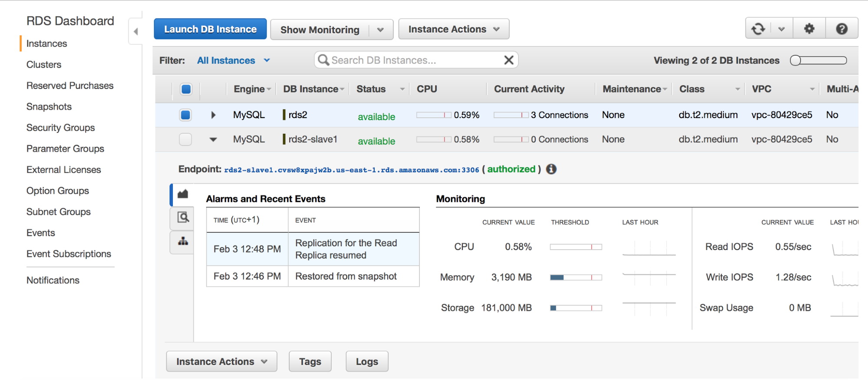Click the Read IOPS last hour graph
This screenshot has width=868, height=380.
pos(845,248)
